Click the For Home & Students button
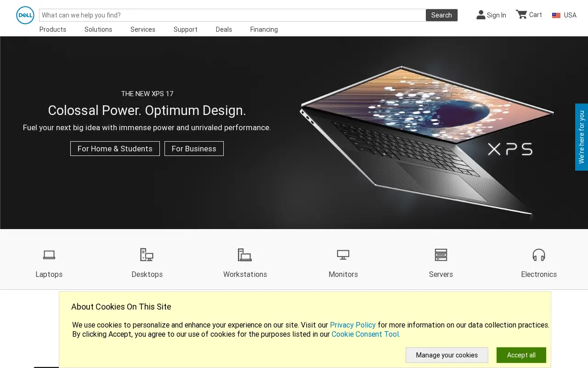Image resolution: width=588 pixels, height=368 pixels. pos(115,149)
